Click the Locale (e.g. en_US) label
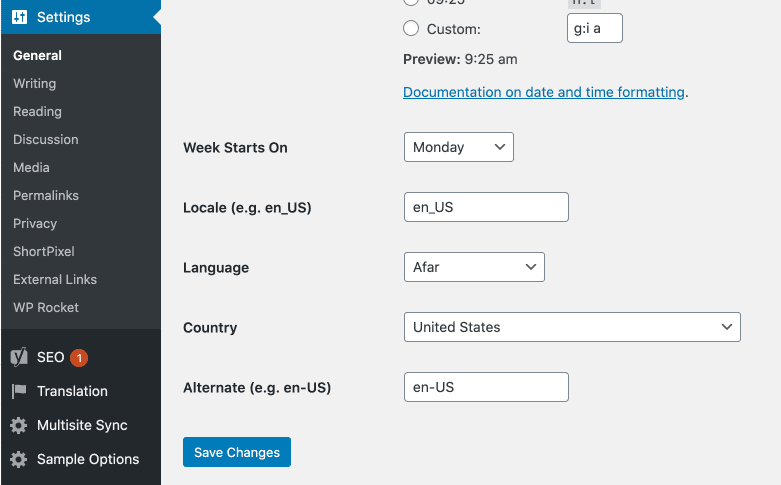This screenshot has width=781, height=485. 247,208
